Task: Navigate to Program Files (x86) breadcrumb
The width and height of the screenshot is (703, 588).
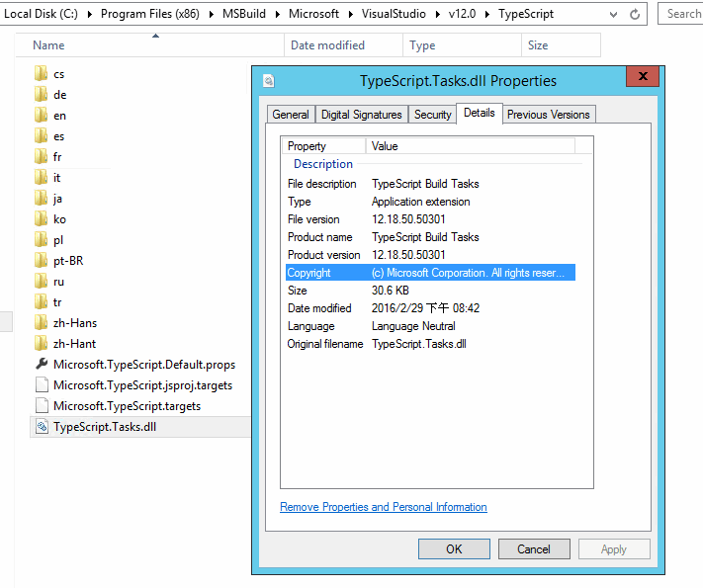Action: [149, 14]
